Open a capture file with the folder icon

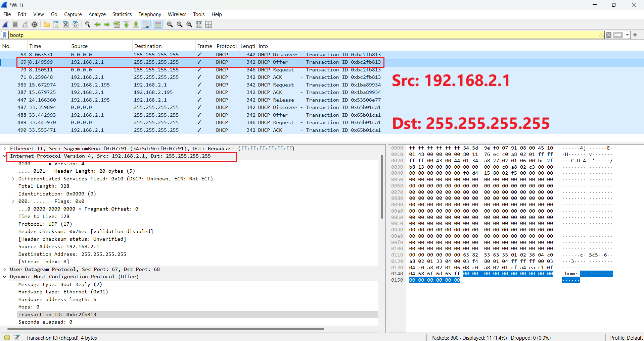click(47, 24)
